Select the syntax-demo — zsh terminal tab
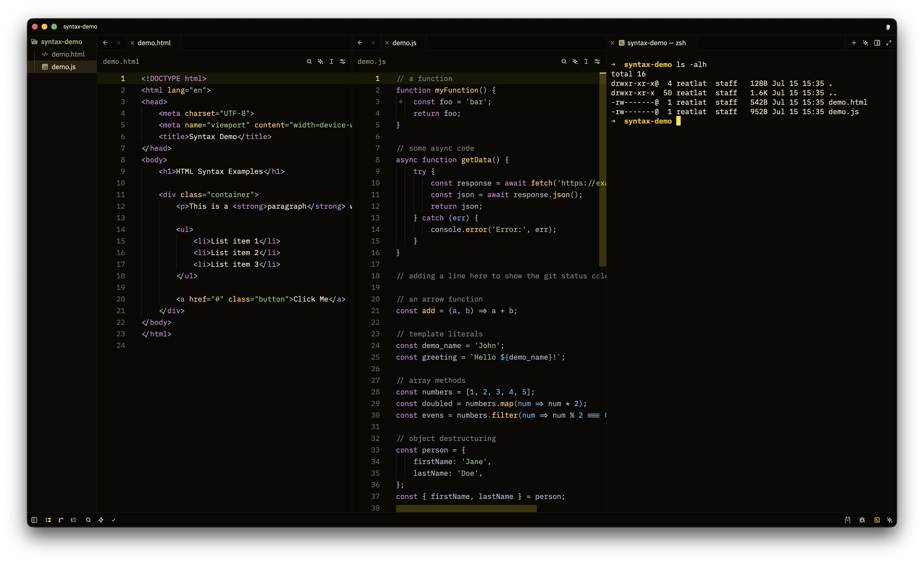Image resolution: width=924 pixels, height=563 pixels. (x=656, y=43)
